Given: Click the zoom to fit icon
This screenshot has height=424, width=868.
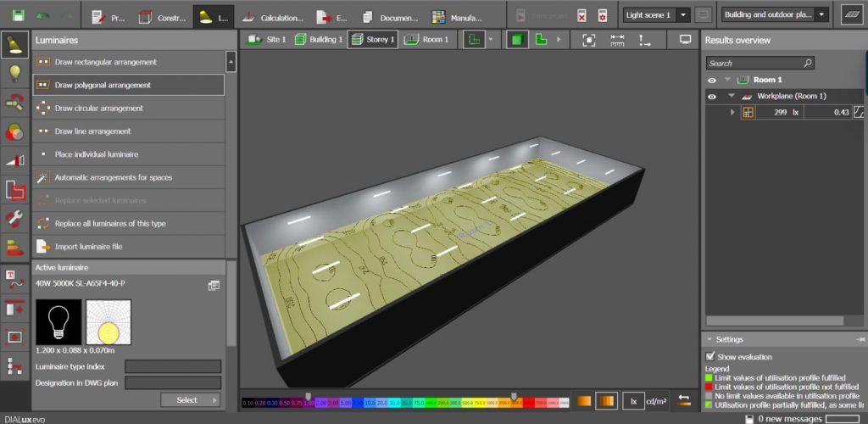Looking at the screenshot, I should click(589, 39).
